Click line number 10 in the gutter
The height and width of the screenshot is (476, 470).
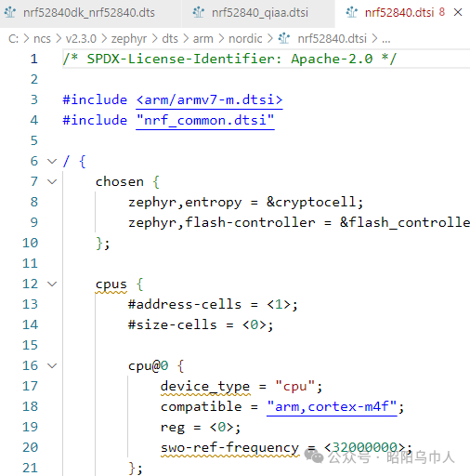(30, 243)
